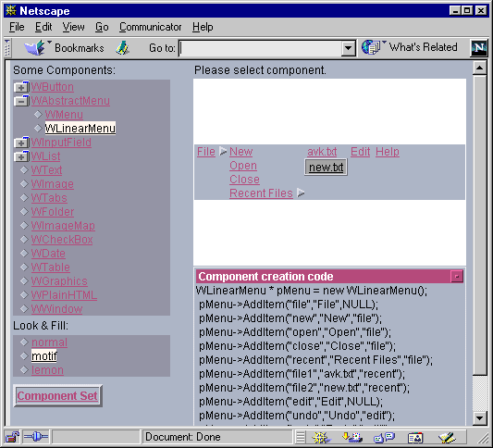This screenshot has height=448, width=493.
Task: Click the New item in the demo menu
Action: [240, 152]
